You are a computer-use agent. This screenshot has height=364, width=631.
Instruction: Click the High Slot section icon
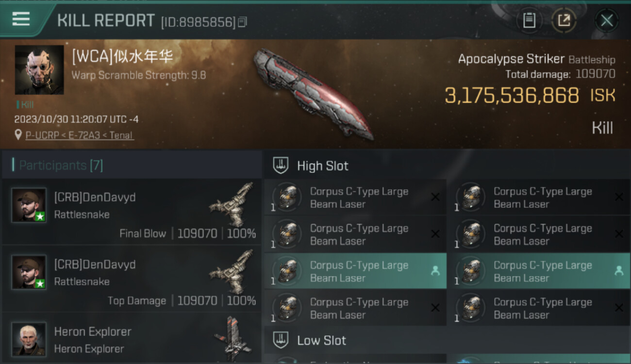[x=281, y=165]
